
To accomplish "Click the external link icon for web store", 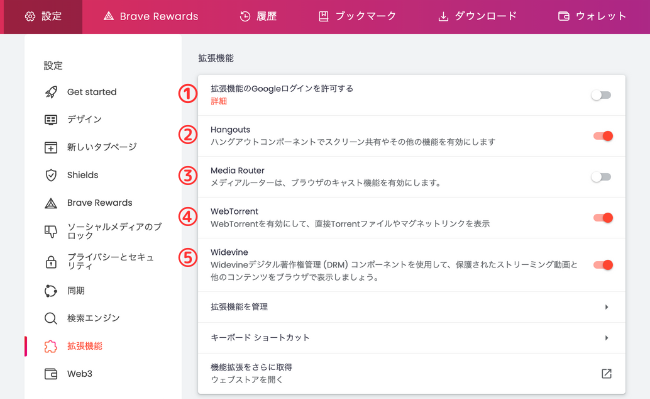I will [x=606, y=374].
